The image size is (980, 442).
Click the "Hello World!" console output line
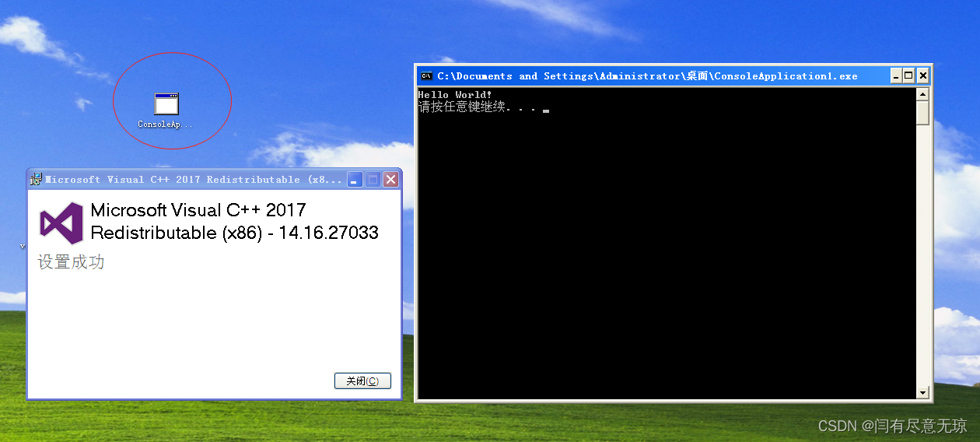[455, 95]
